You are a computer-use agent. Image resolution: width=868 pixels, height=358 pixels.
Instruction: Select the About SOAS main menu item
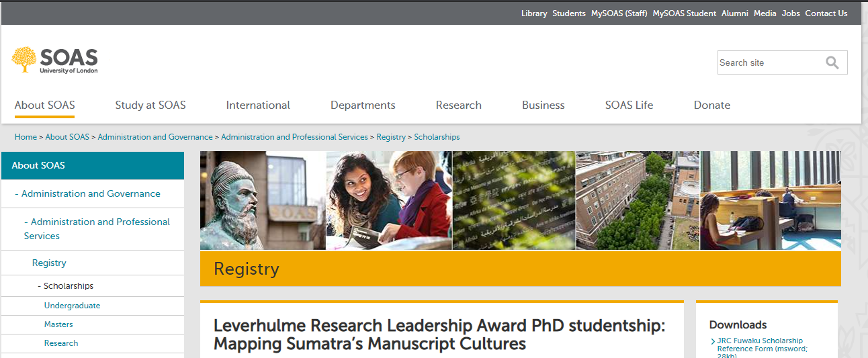tap(45, 105)
